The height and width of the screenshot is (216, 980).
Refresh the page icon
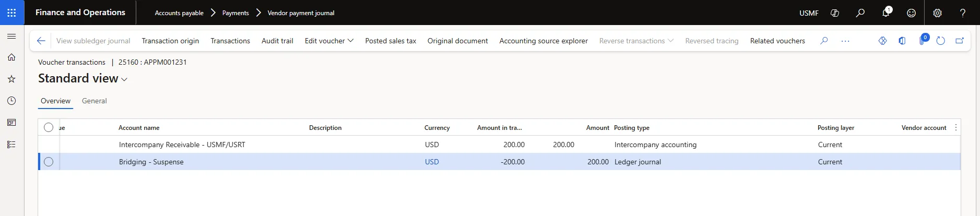(941, 41)
